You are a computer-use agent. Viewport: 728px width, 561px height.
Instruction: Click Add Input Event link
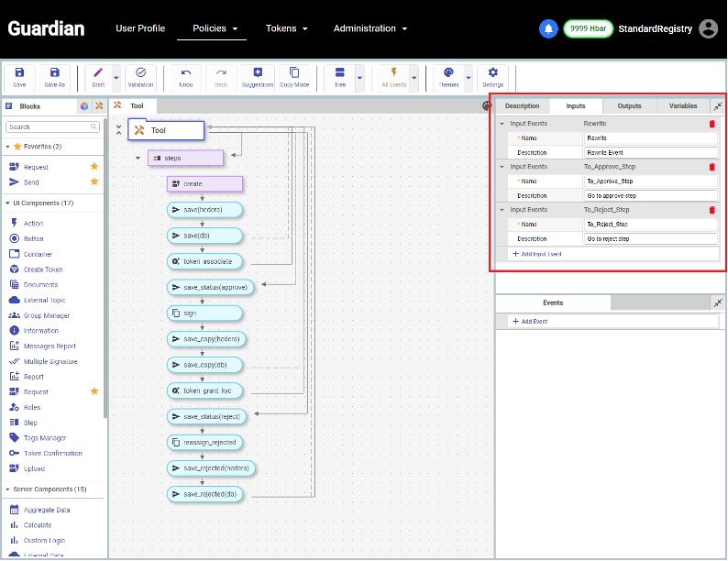(x=537, y=253)
